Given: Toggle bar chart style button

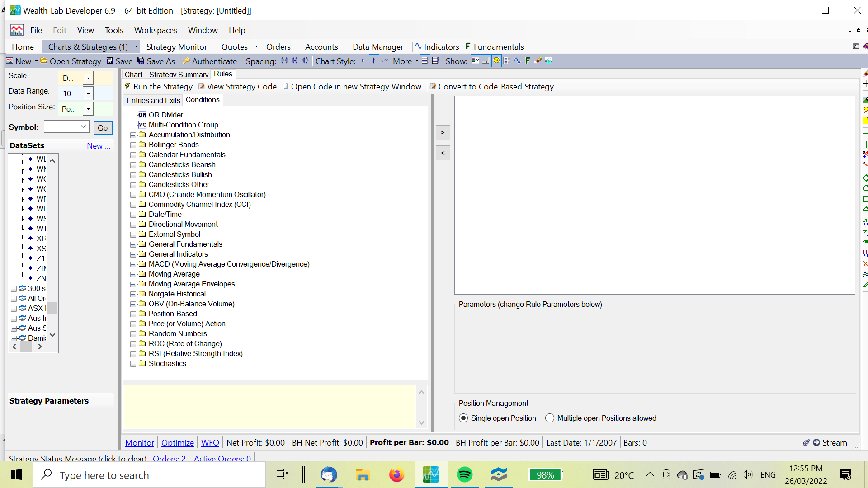Looking at the screenshot, I should [x=374, y=61].
